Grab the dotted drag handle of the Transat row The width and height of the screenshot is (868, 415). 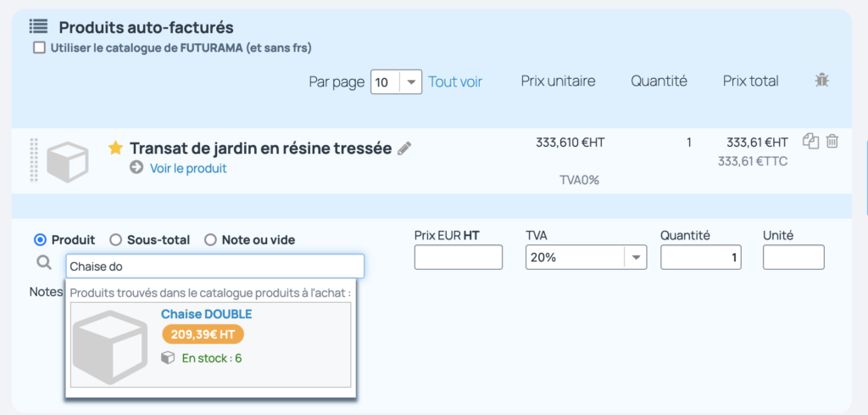33,160
